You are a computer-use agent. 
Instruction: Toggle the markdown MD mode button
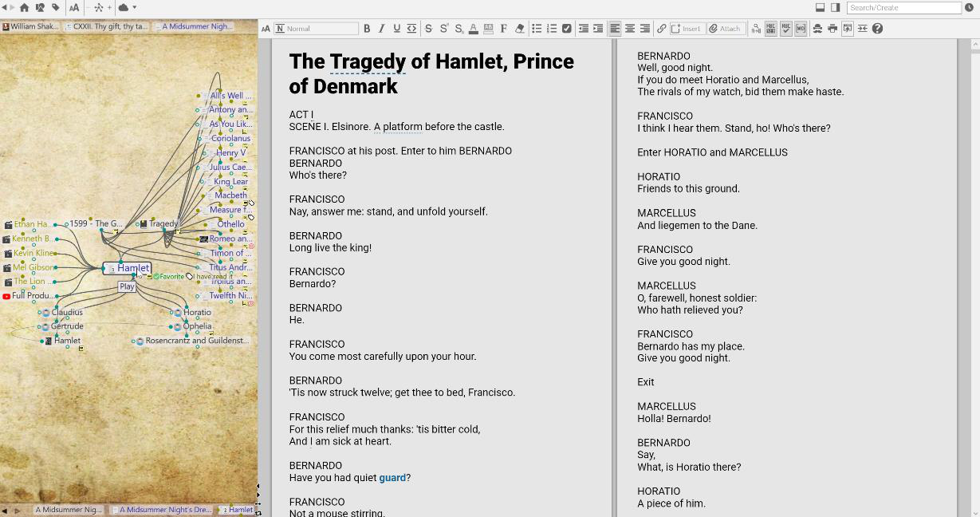[801, 29]
